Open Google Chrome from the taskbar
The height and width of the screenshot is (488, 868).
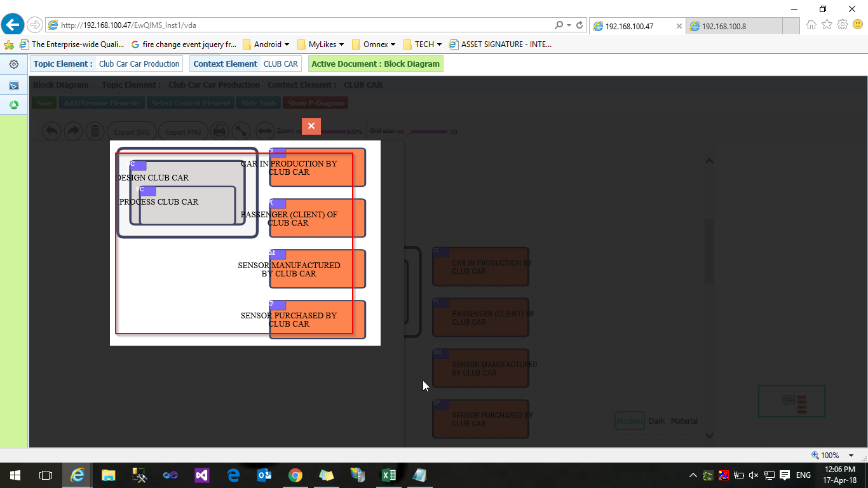tap(295, 475)
